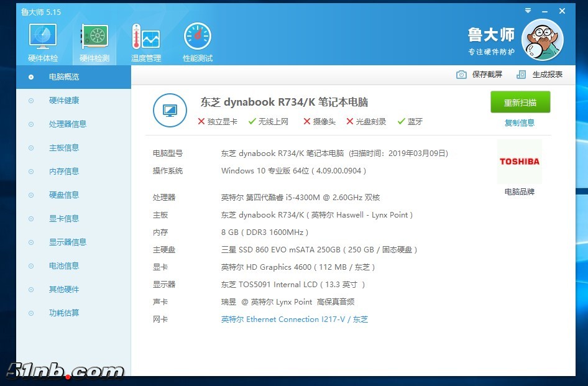Viewport: 588px width, 386px height.
Task: Select 电脑概览 in the sidebar
Action: [x=64, y=77]
